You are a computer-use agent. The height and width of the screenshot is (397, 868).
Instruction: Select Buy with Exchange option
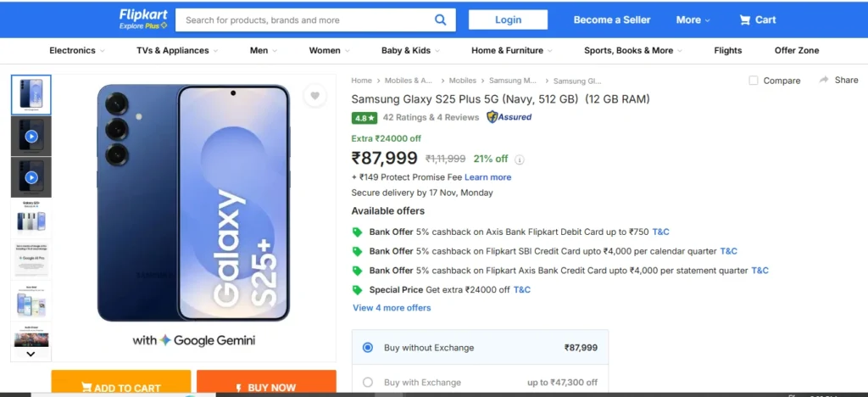(367, 383)
